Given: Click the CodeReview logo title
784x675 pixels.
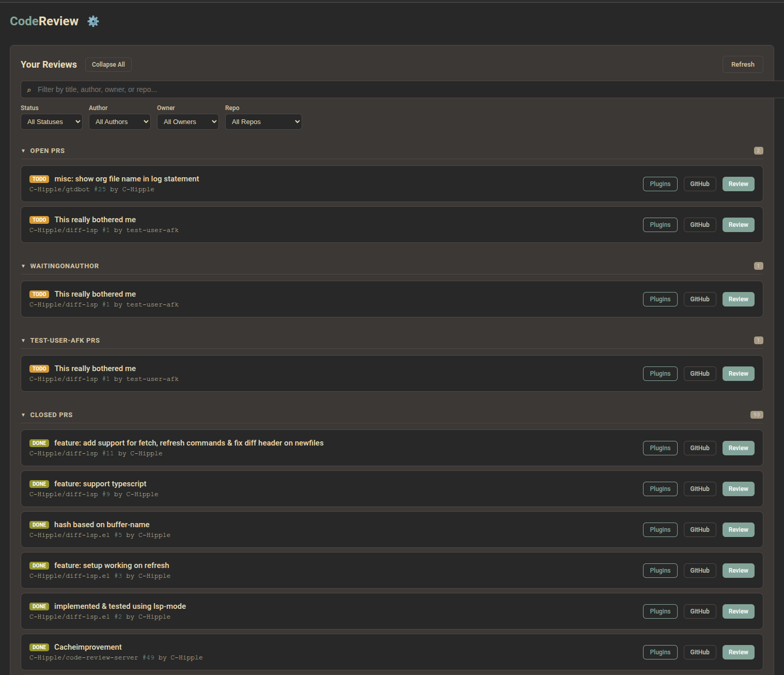Looking at the screenshot, I should click(44, 21).
